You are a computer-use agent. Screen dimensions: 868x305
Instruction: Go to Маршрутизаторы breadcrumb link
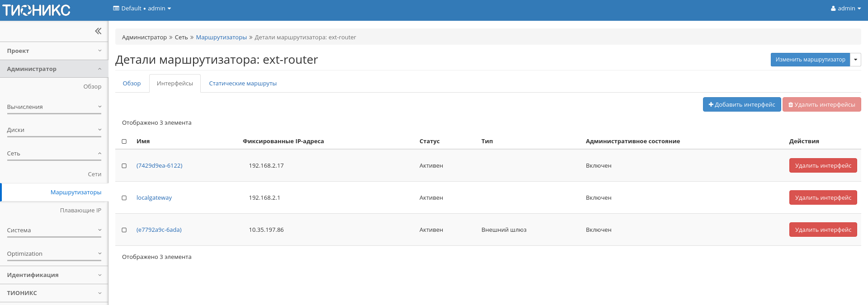pyautogui.click(x=221, y=38)
